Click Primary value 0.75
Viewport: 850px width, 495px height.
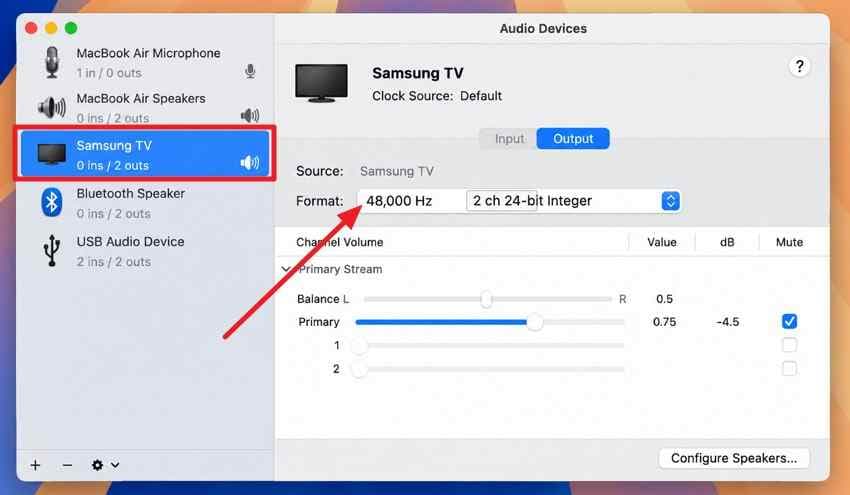[x=664, y=322]
